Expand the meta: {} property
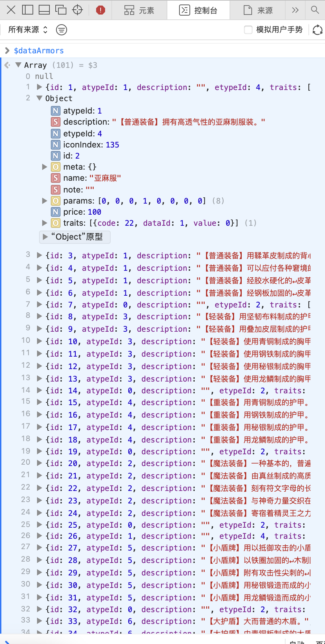Viewport: 325px width, 644px height. (x=45, y=167)
